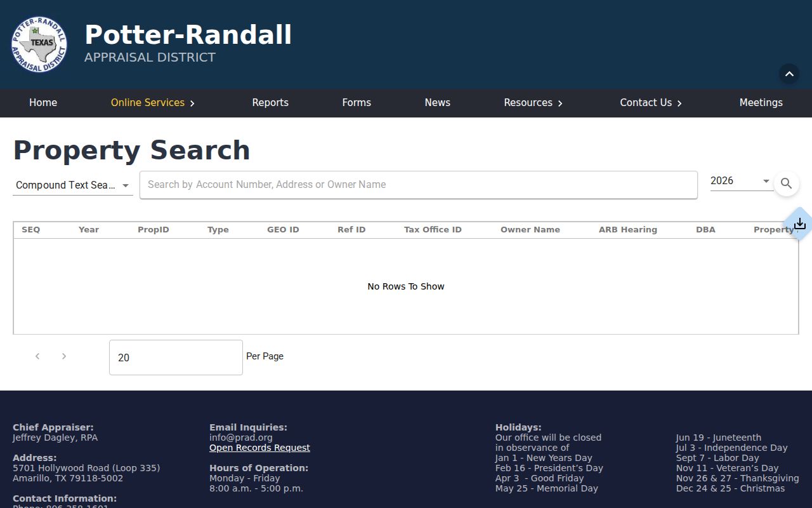Expand the Contact Us menu
This screenshot has width=812, height=508.
point(651,103)
